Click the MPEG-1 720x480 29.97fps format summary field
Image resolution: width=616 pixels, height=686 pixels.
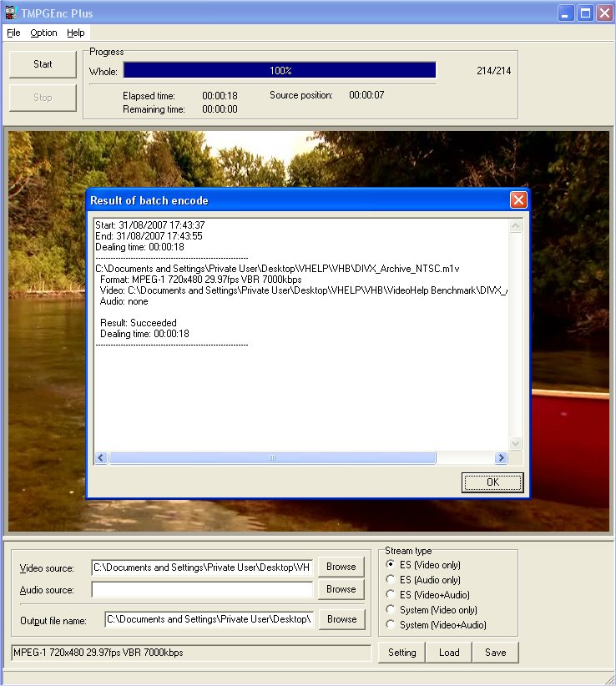pyautogui.click(x=191, y=653)
